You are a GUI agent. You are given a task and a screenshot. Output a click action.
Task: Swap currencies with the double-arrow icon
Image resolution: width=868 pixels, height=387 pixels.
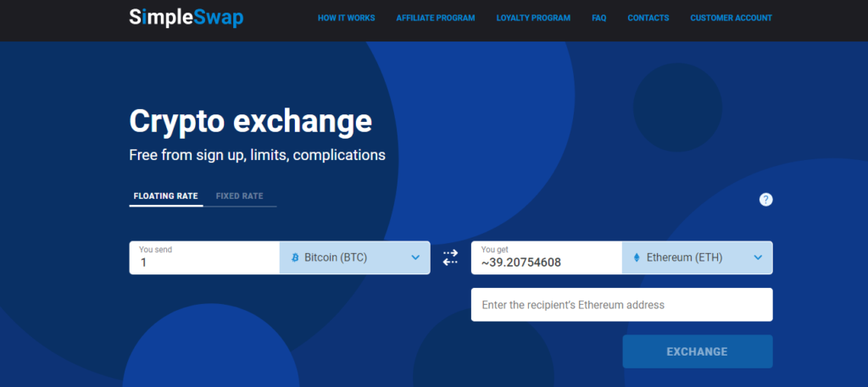click(x=450, y=257)
